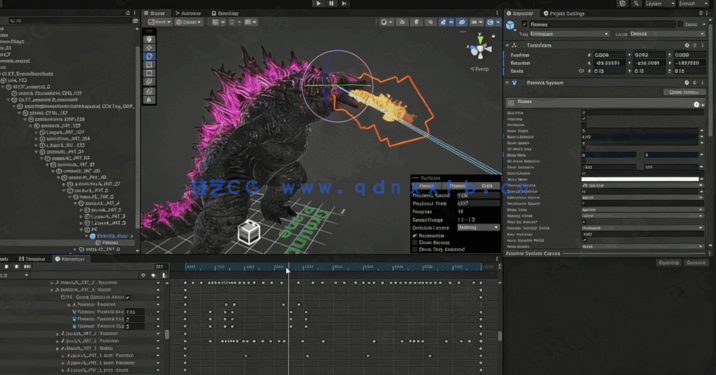Viewport: 716px width, 375px height.
Task: Open the Tag dropdown in Inspector
Action: (569, 34)
